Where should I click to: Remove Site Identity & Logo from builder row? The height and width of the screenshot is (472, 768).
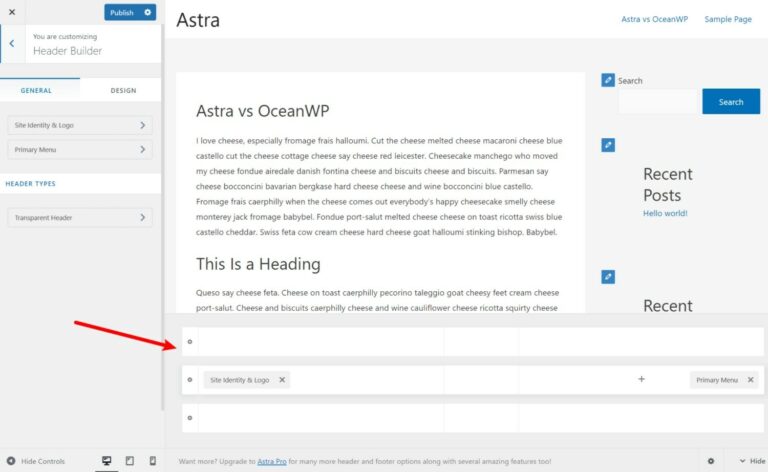coord(282,380)
